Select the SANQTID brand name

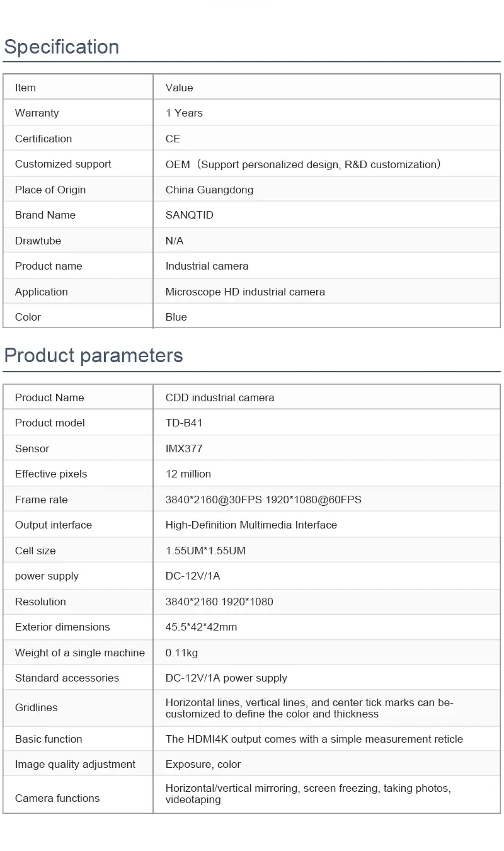(x=189, y=215)
